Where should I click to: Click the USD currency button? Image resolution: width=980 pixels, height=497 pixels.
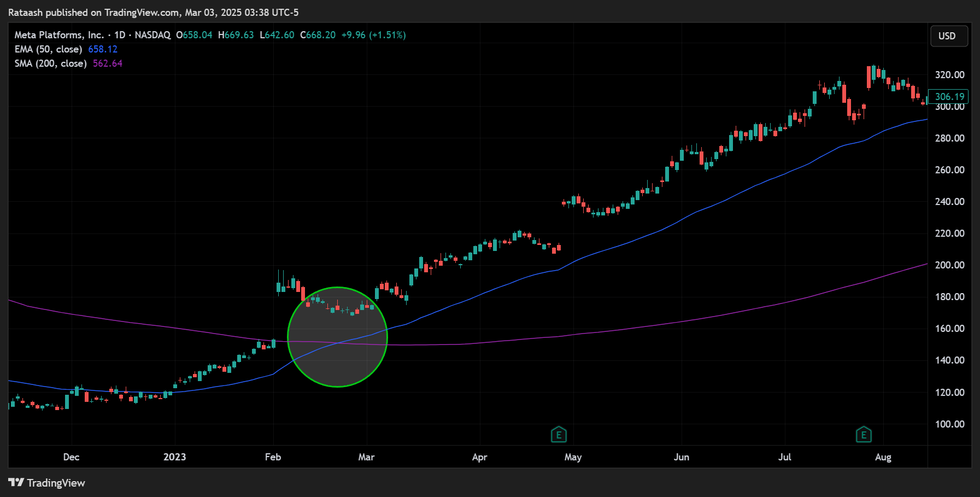(949, 36)
